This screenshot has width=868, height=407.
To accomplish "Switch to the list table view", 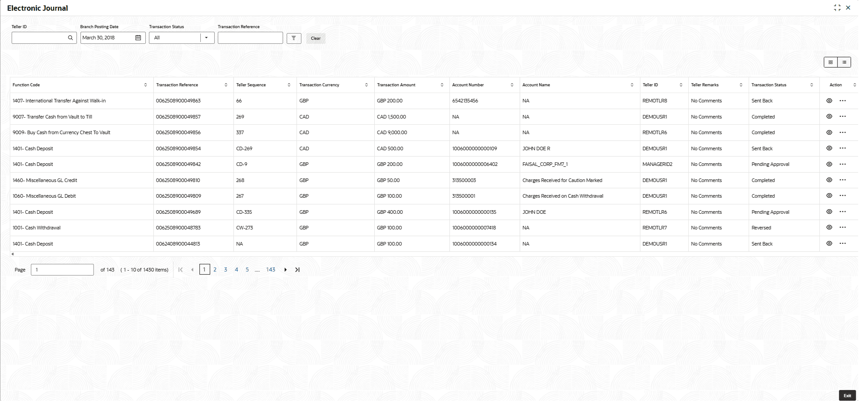I will (844, 63).
